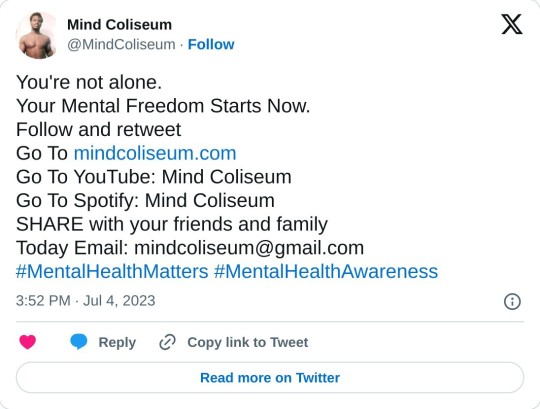The height and width of the screenshot is (409, 540).
Task: Click Read more on Twitter button
Action: (x=270, y=378)
